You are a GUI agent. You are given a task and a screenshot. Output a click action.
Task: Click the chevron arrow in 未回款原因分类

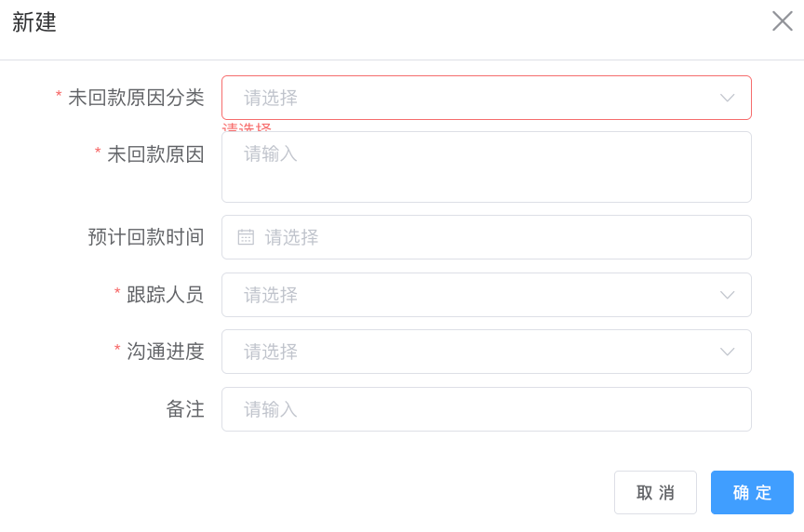728,98
